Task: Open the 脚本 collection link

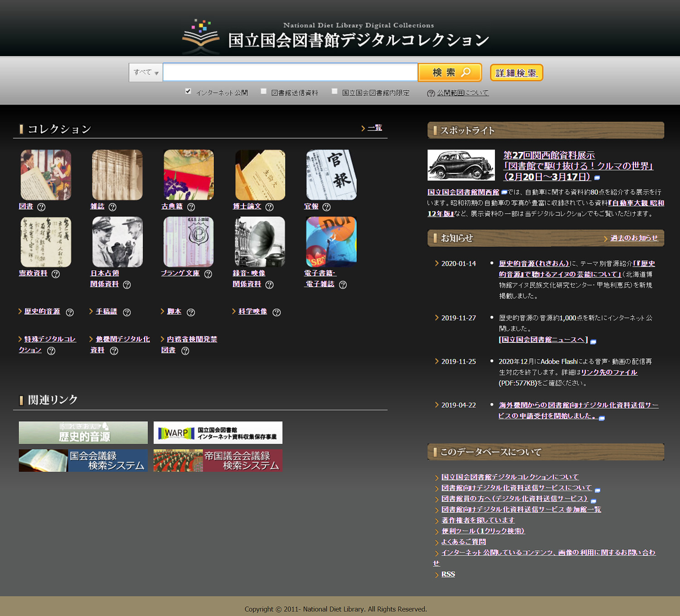Action: [174, 311]
